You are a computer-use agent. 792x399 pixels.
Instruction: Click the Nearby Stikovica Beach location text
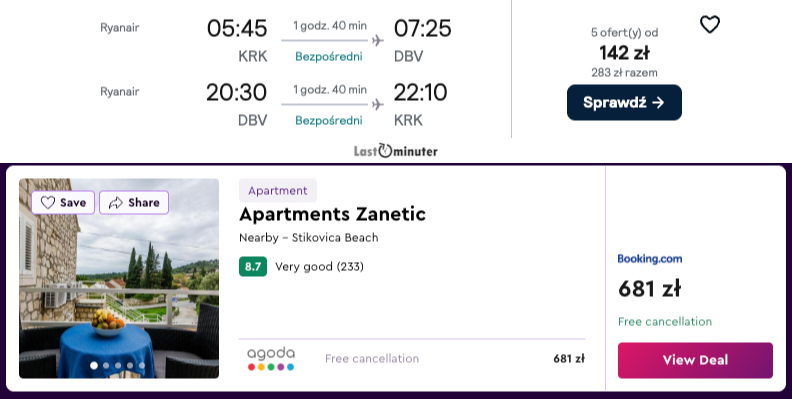coord(309,238)
